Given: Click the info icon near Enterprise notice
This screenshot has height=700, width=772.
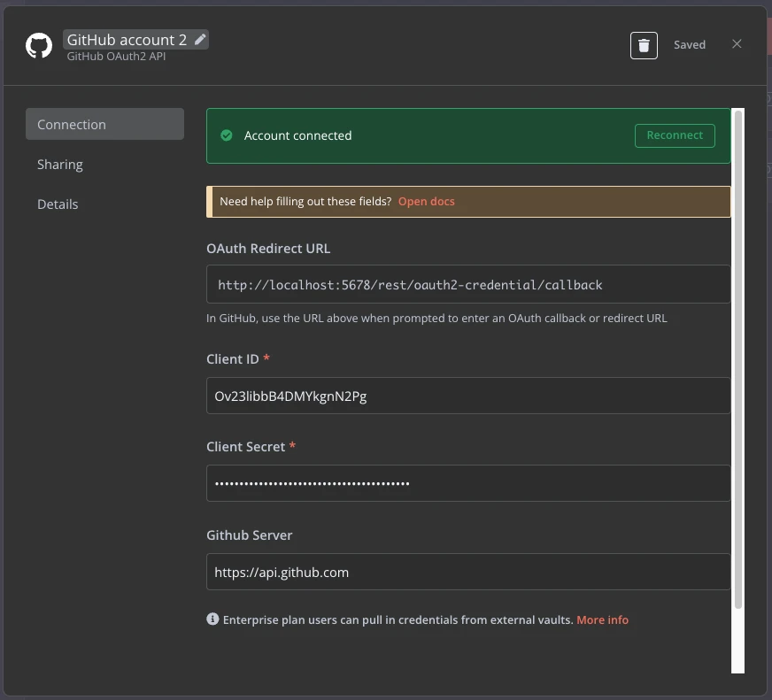Looking at the screenshot, I should click(x=212, y=619).
